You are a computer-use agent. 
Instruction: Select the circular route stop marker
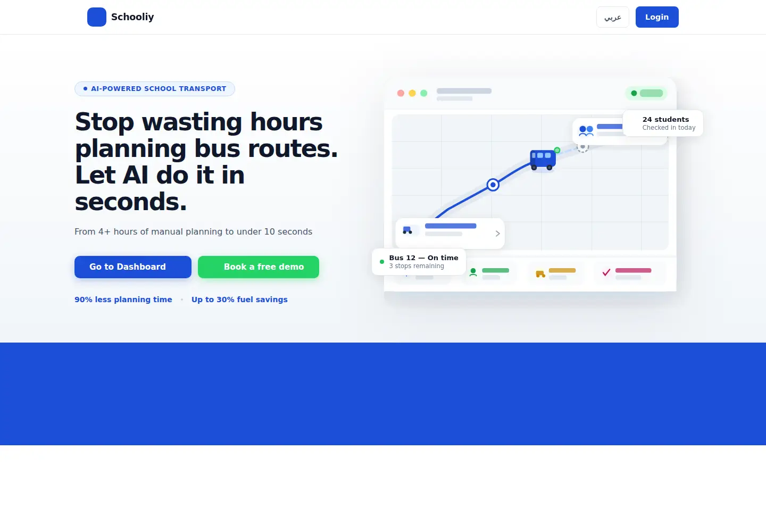coord(493,185)
